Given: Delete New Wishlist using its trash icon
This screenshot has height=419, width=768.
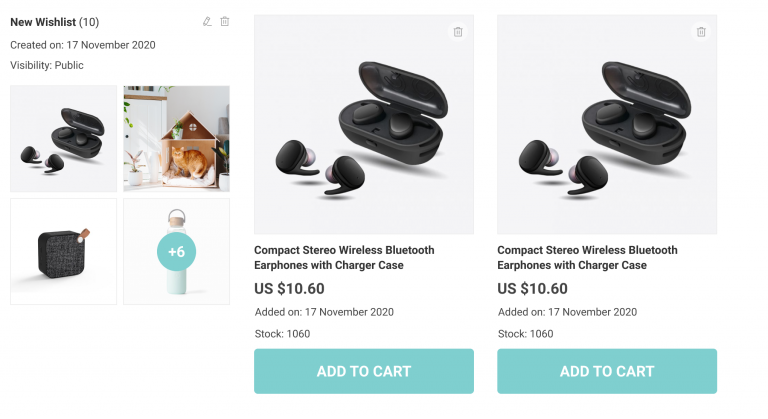Looking at the screenshot, I should (225, 21).
